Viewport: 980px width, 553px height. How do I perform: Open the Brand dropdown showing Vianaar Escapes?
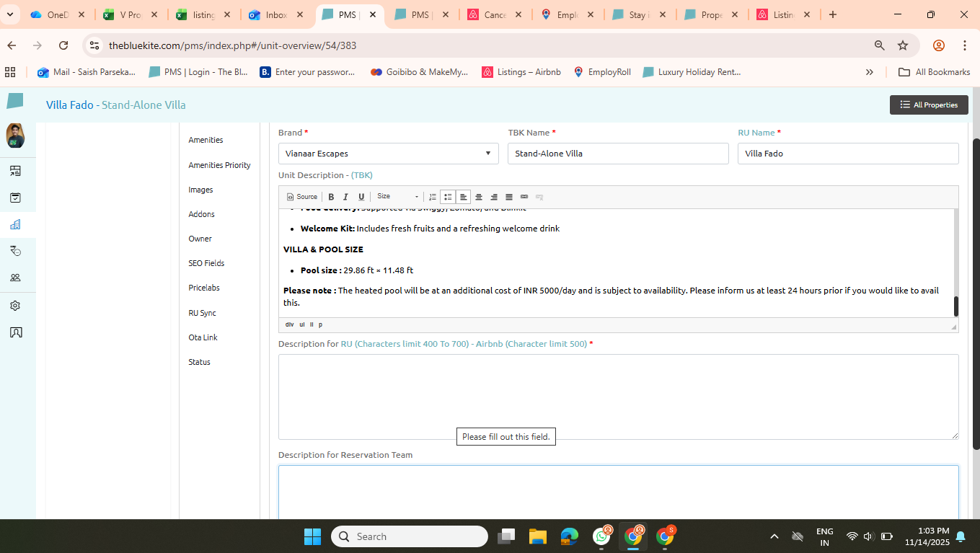388,154
